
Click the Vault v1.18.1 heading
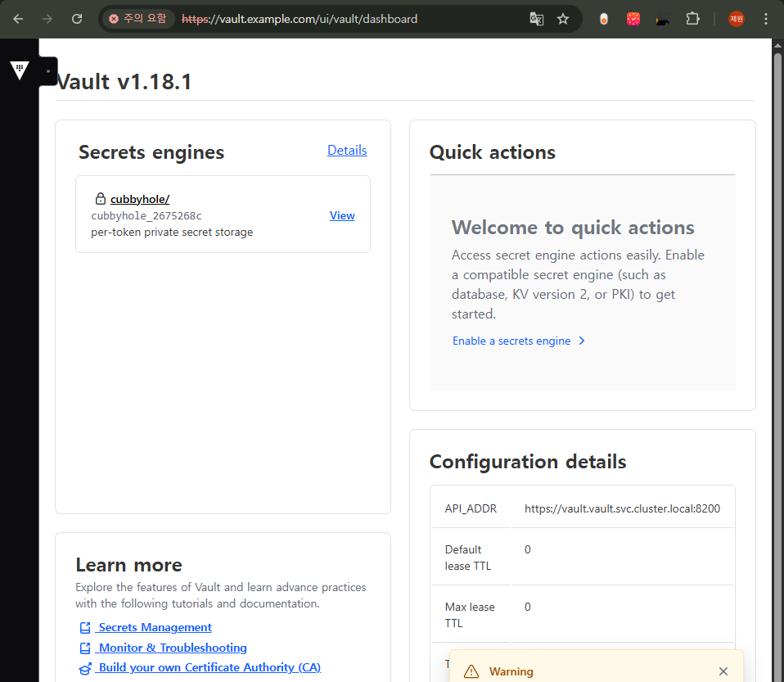[124, 82]
